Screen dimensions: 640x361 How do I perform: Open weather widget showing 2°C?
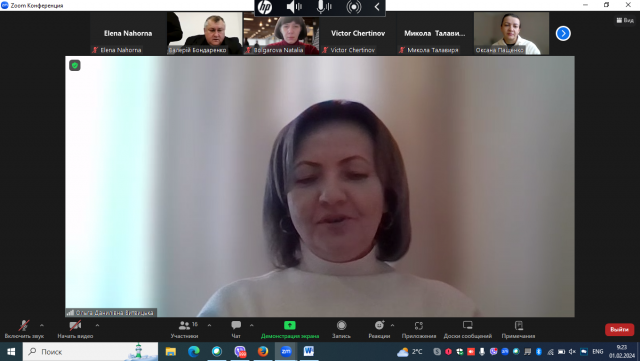(x=409, y=352)
